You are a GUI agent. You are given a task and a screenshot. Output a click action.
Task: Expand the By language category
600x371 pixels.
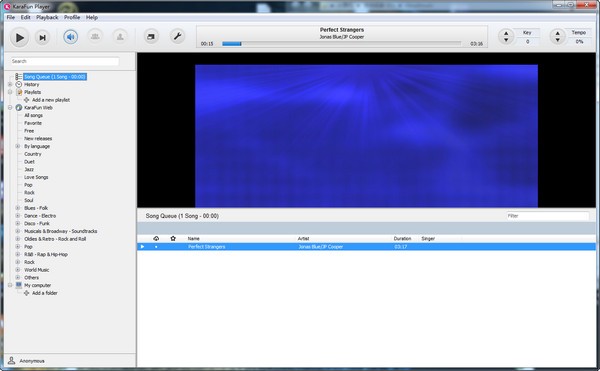pos(18,146)
